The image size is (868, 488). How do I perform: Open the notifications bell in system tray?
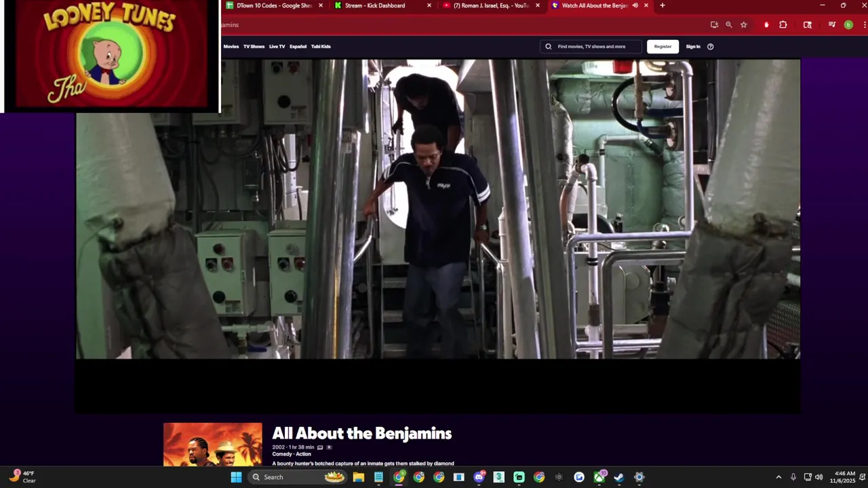[x=863, y=477]
